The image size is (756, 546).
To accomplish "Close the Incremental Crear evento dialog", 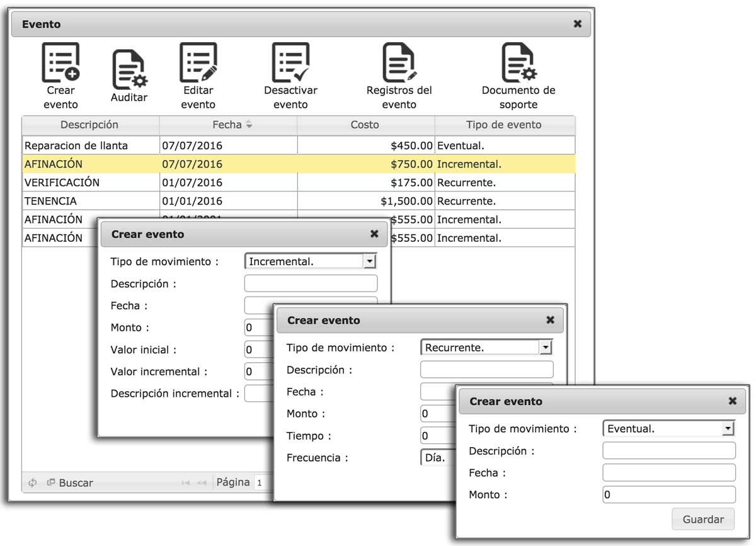I will (x=374, y=234).
